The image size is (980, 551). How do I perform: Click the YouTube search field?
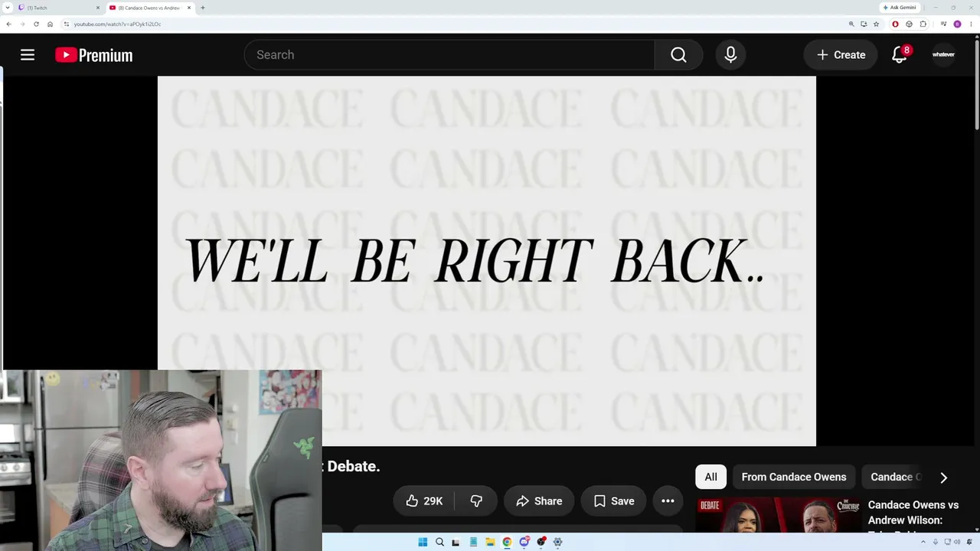click(x=449, y=55)
